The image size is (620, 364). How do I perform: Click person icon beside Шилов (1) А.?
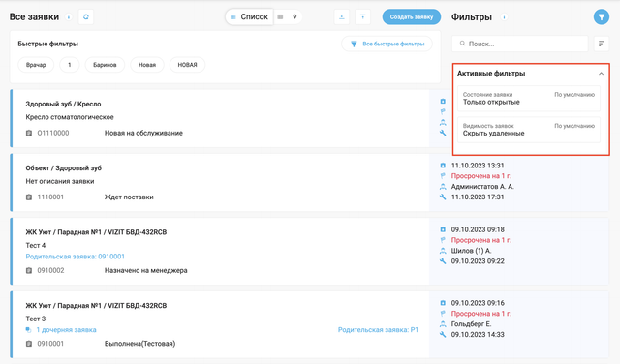(x=443, y=251)
